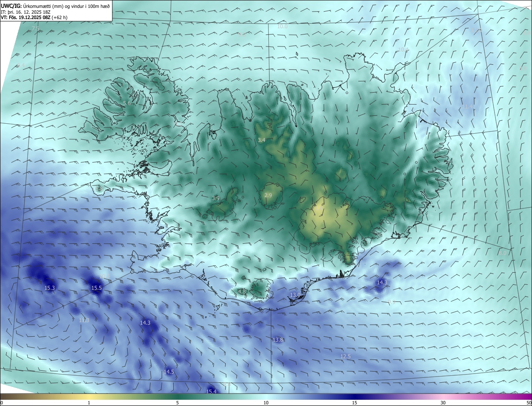This screenshot has width=532, height=406.
Task: Click the 3.9 value label on the map
Action: click(x=216, y=198)
